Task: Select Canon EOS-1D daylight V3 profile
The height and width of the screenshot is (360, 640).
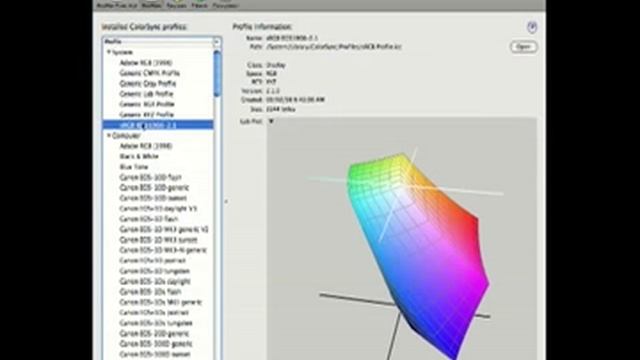Action: pyautogui.click(x=158, y=209)
